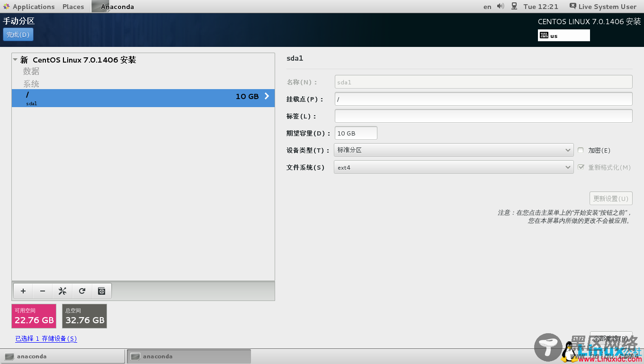Image resolution: width=644 pixels, height=364 pixels.
Task: Add a new mount point with plus button
Action: (23, 291)
